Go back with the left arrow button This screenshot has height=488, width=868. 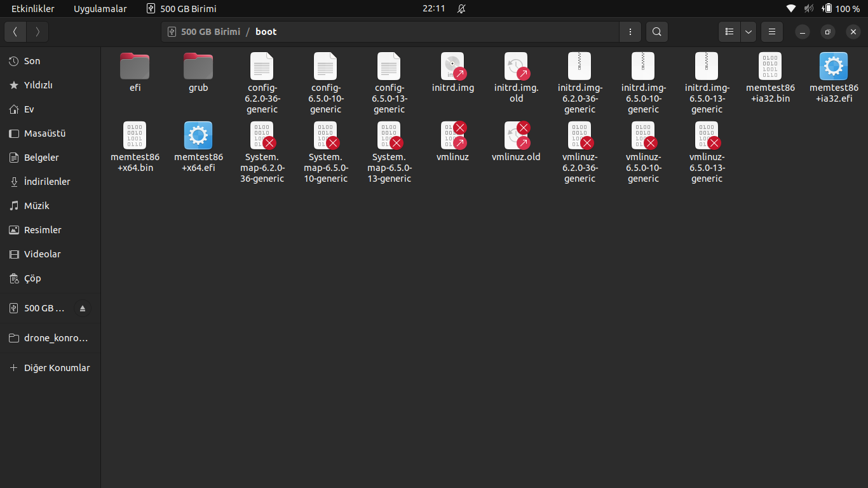(15, 32)
